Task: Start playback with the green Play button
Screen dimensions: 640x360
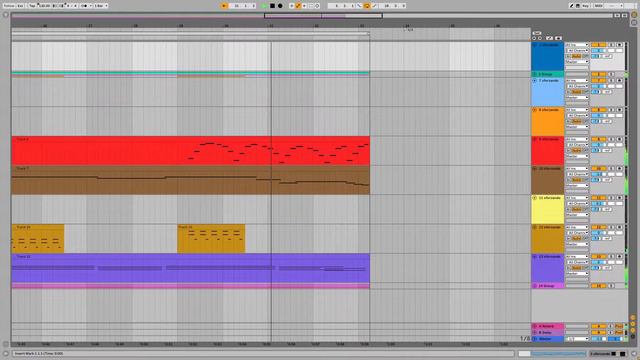Action: pyautogui.click(x=264, y=6)
